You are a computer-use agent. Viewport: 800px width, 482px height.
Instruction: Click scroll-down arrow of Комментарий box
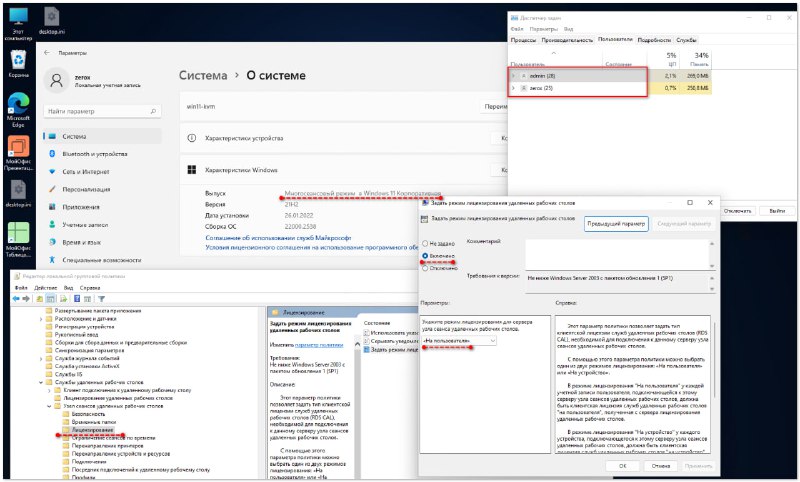coord(712,266)
